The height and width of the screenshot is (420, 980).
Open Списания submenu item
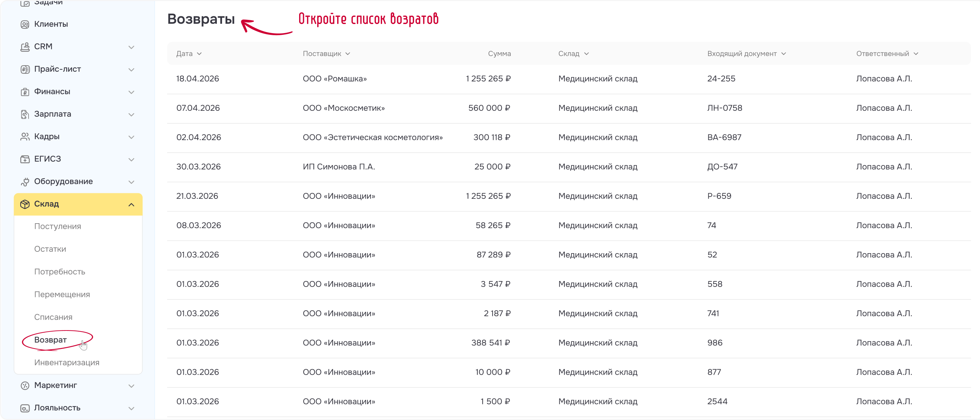[53, 317]
